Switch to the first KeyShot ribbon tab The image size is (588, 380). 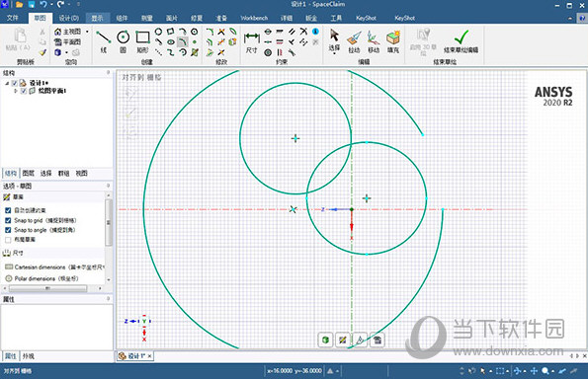pos(366,18)
